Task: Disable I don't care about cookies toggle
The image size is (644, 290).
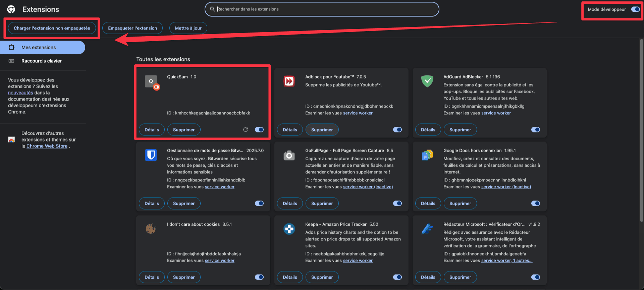Action: 259,277
